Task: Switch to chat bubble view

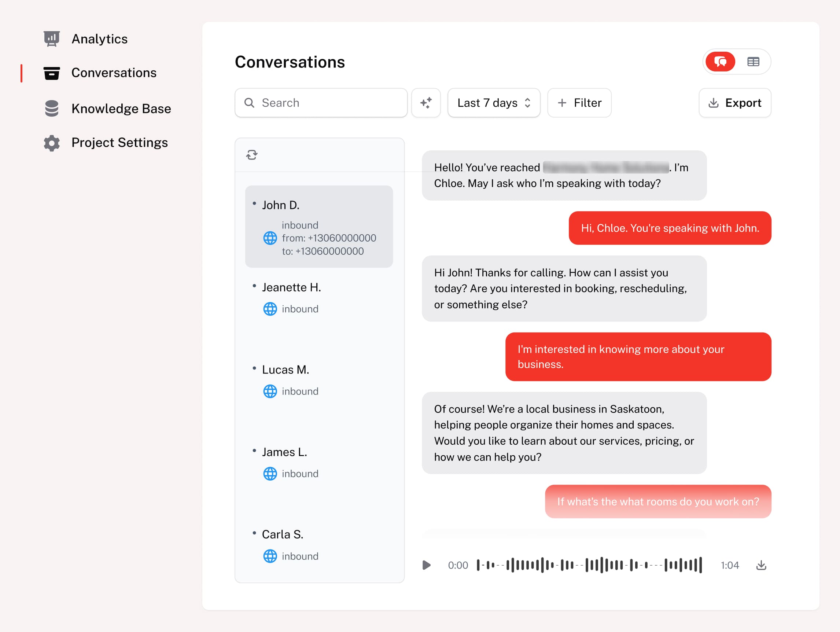Action: click(721, 62)
